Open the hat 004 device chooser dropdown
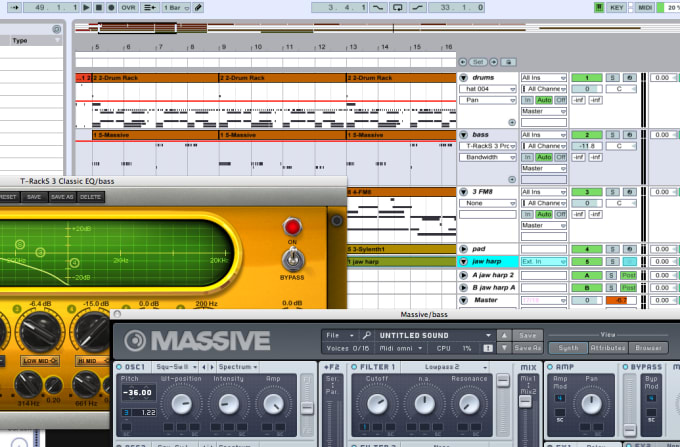The height and width of the screenshot is (447, 680). pyautogui.click(x=488, y=89)
